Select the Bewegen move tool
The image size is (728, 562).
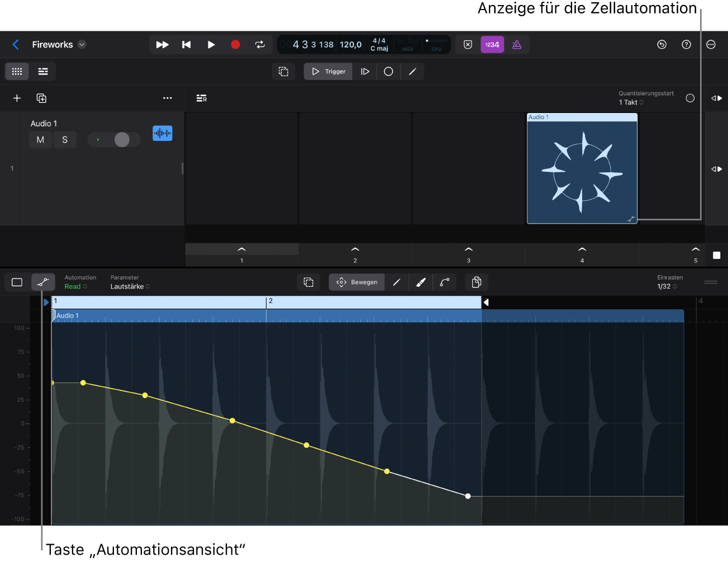point(357,282)
